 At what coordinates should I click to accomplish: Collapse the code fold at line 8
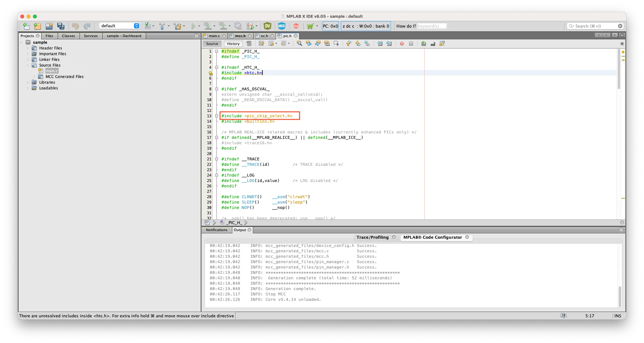point(217,89)
